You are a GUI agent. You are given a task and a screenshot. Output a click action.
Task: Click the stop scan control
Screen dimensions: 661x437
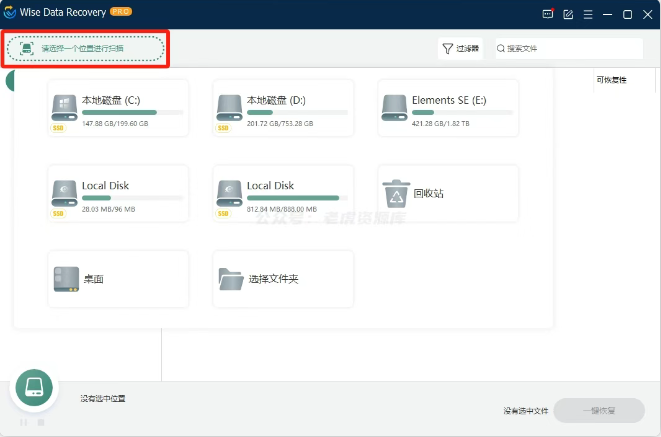(x=41, y=422)
